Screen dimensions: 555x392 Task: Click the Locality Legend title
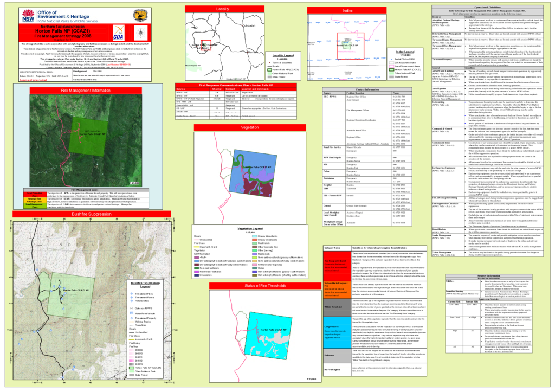pos(283,56)
